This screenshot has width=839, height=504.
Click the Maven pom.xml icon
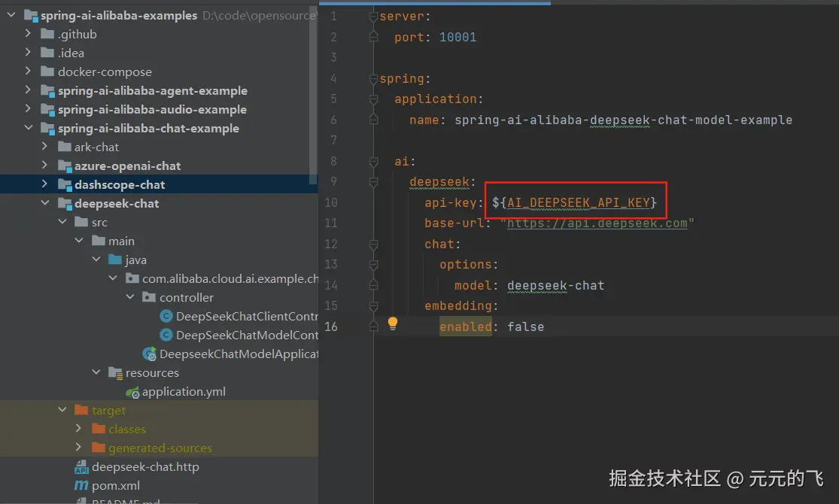pyautogui.click(x=81, y=485)
